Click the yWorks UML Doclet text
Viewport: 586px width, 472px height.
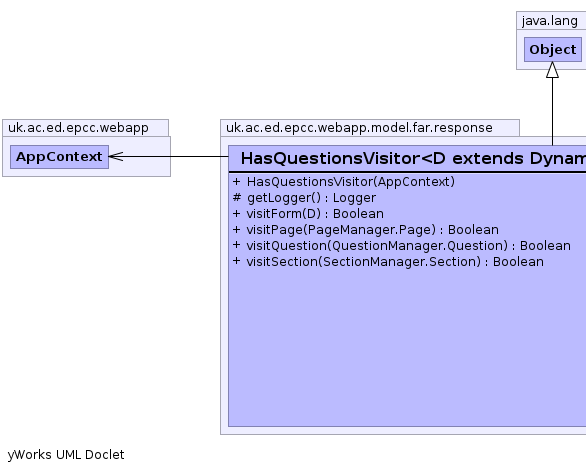click(66, 455)
